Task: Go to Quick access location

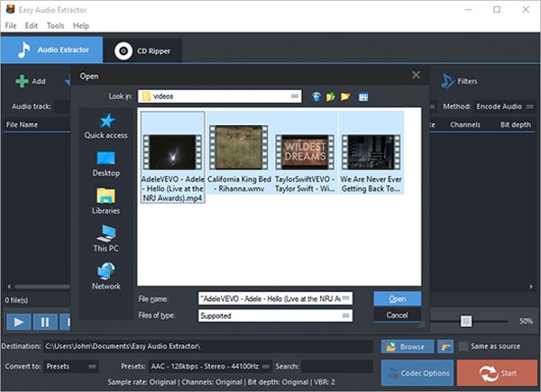Action: click(x=105, y=126)
